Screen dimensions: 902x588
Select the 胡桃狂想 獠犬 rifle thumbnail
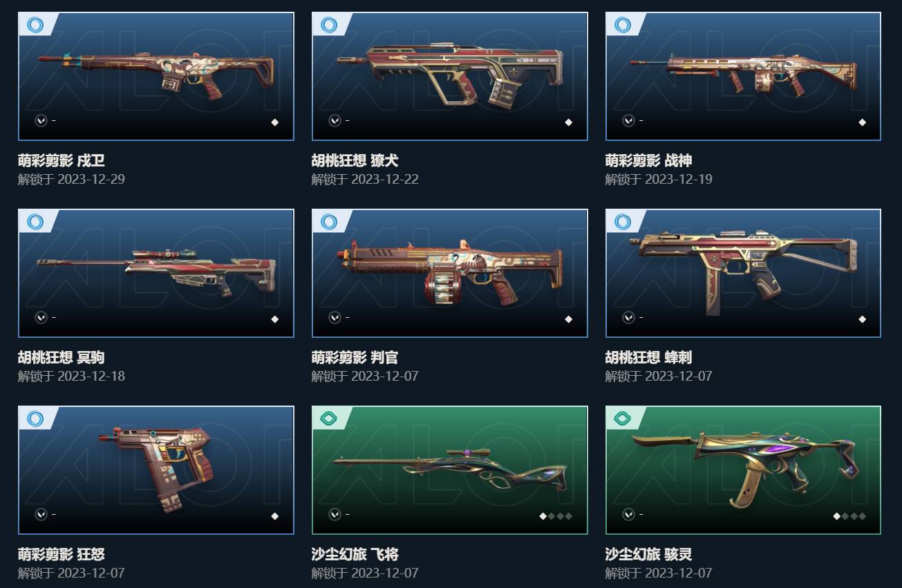(450, 76)
